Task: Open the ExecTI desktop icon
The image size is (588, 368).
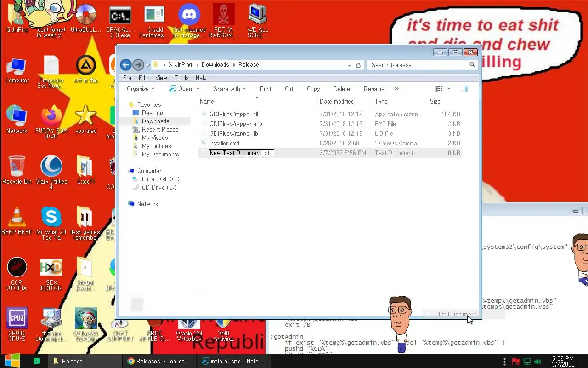Action: tap(86, 170)
